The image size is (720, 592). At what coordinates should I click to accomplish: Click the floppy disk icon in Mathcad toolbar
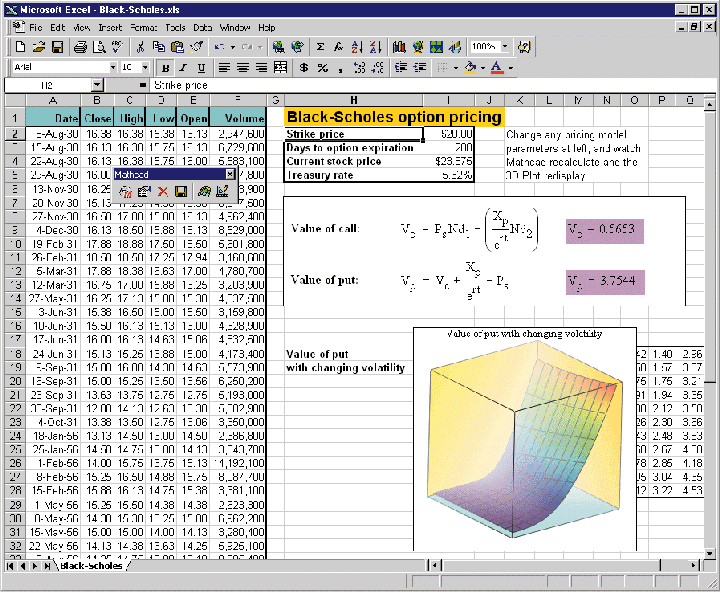(181, 191)
